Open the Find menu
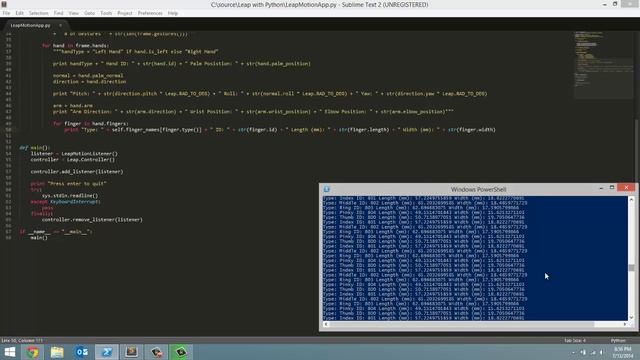The width and height of the screenshot is (640, 360). [58, 13]
